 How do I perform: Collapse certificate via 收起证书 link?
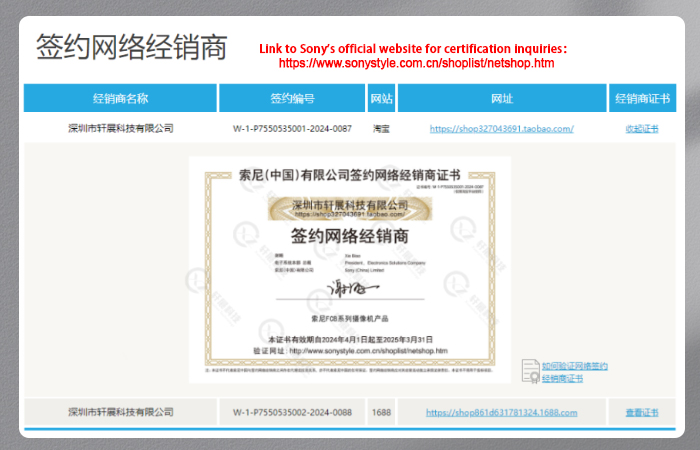642,129
